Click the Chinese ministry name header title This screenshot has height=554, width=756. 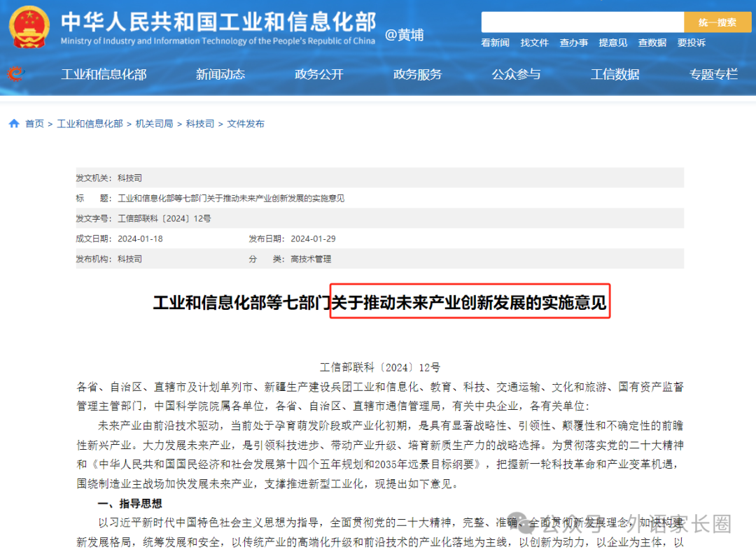218,22
